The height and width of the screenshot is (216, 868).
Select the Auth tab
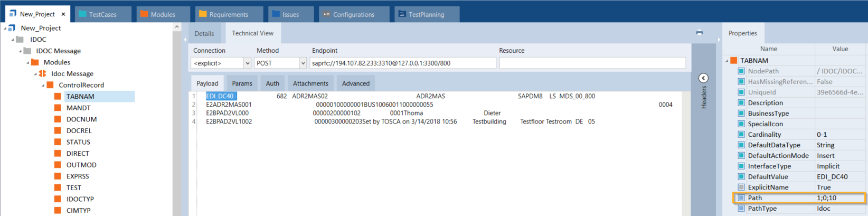point(272,83)
